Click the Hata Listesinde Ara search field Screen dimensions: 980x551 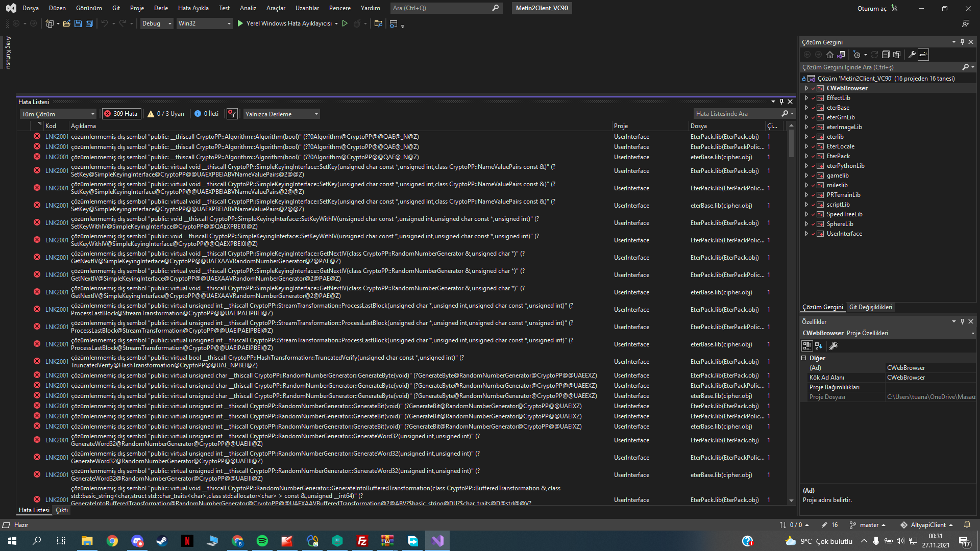738,114
